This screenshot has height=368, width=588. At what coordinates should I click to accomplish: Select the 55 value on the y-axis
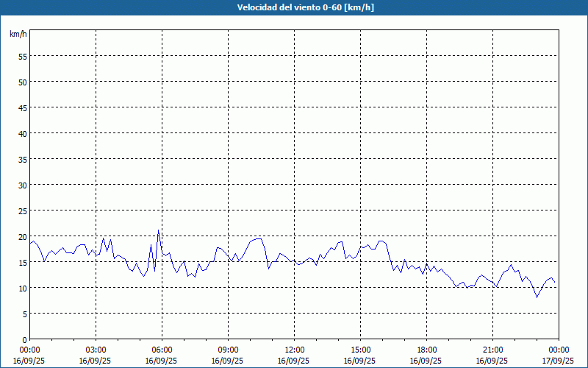(22, 56)
